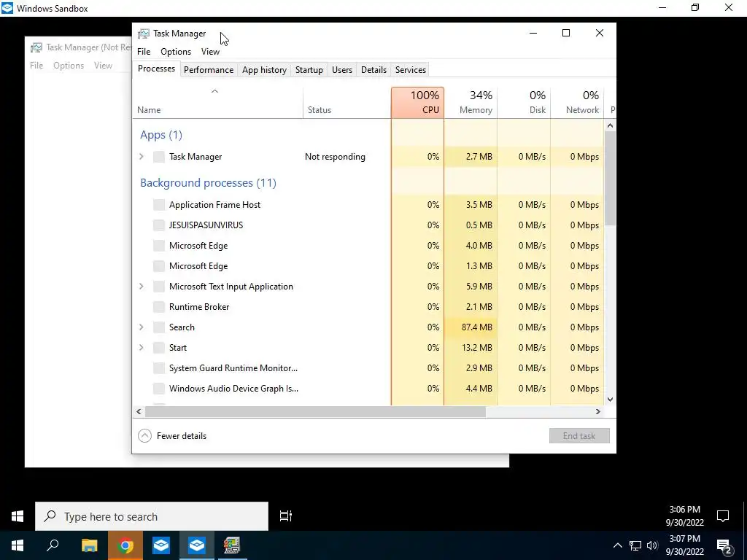The image size is (747, 560).
Task: Click the End task button
Action: point(579,436)
